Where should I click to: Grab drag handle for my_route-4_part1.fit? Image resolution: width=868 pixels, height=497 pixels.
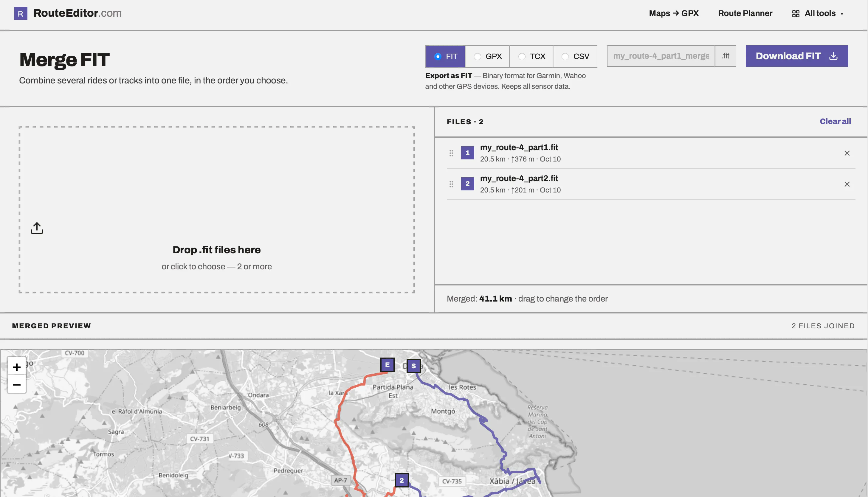(x=451, y=153)
